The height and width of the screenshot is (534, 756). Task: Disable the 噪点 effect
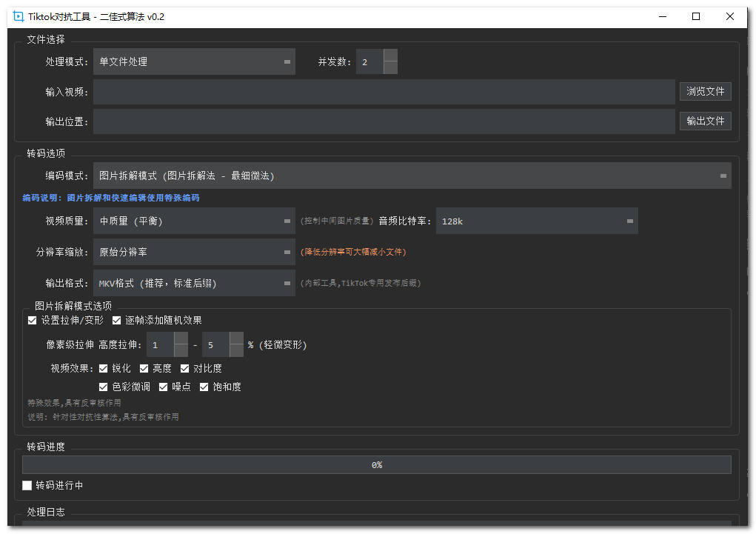[x=164, y=386]
